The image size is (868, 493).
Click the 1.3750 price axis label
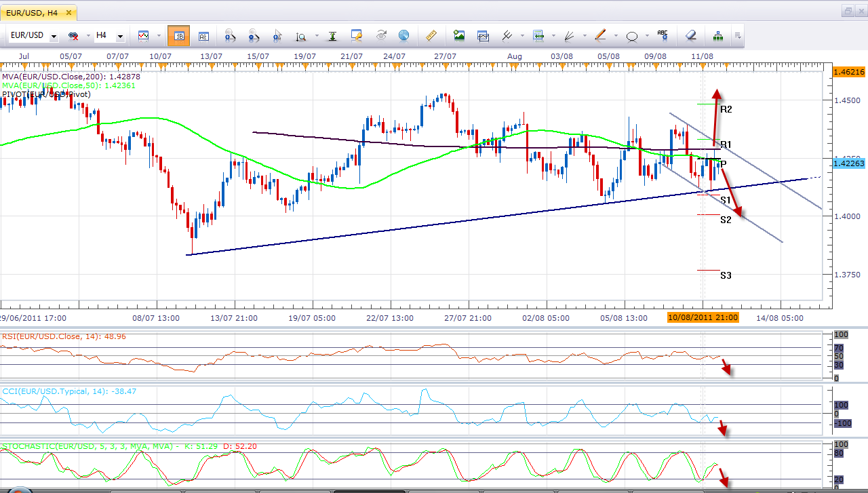pyautogui.click(x=847, y=275)
